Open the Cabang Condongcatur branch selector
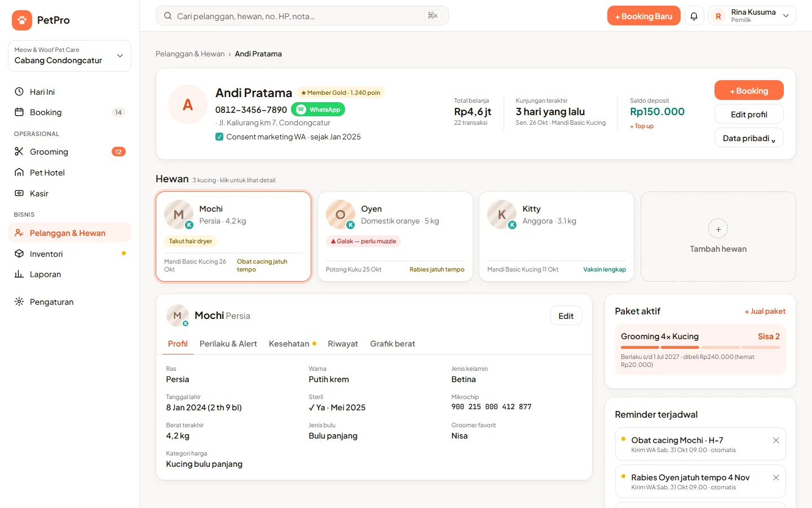812x508 pixels. 69,56
